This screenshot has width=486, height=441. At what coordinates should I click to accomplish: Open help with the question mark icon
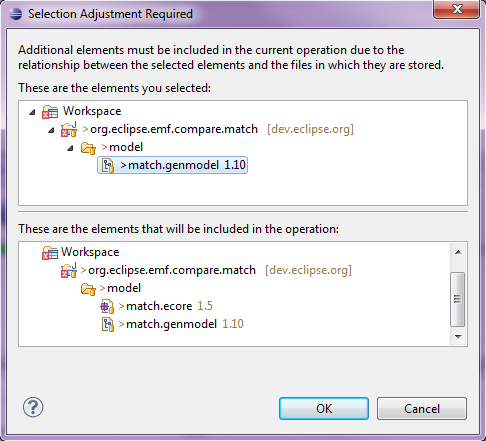[33, 407]
